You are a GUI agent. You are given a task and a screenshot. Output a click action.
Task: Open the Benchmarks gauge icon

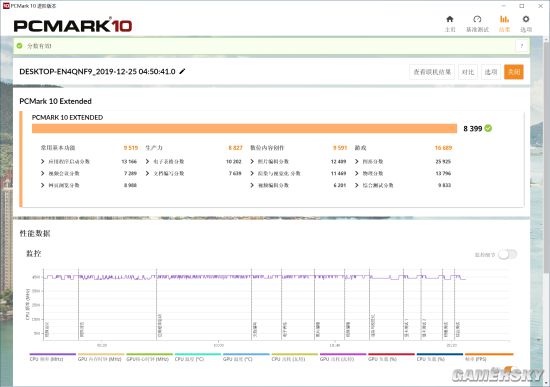(x=477, y=19)
